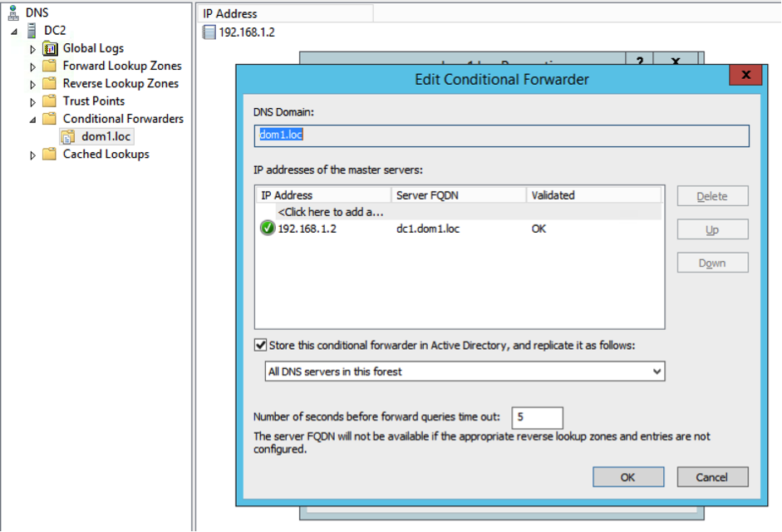Click the Server FQDN column header
782x532 pixels.
pyautogui.click(x=458, y=195)
